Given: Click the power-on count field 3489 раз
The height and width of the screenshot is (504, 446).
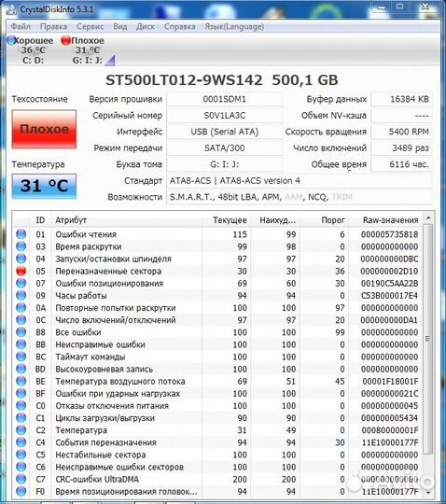Looking at the screenshot, I should (x=401, y=147).
